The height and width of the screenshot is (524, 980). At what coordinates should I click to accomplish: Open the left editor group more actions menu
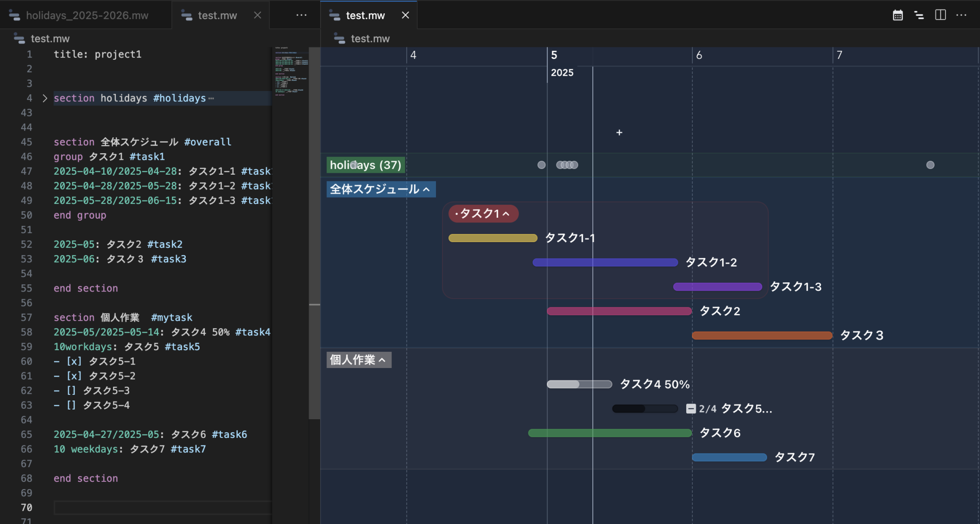point(301,15)
